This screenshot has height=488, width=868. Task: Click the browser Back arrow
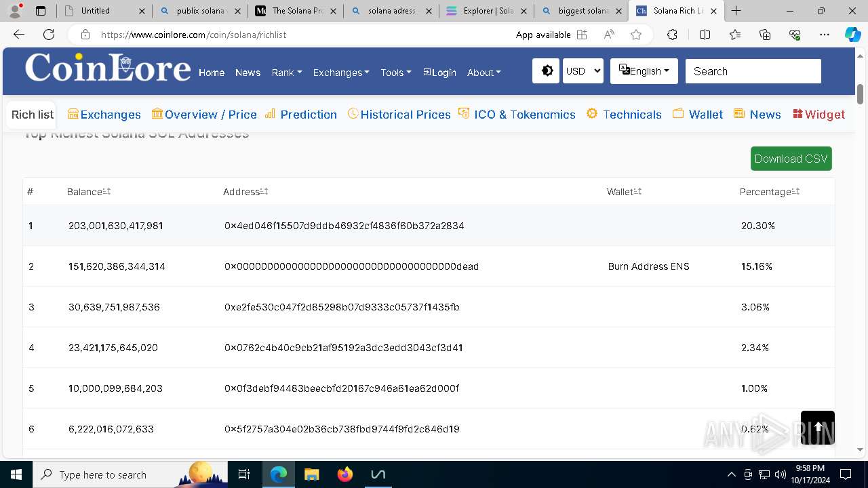[x=19, y=35]
